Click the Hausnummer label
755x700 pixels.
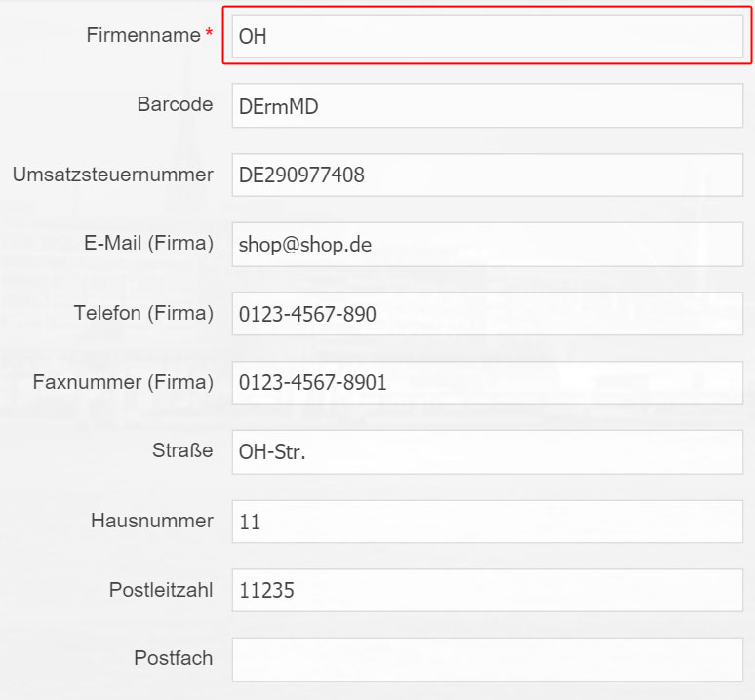[151, 521]
